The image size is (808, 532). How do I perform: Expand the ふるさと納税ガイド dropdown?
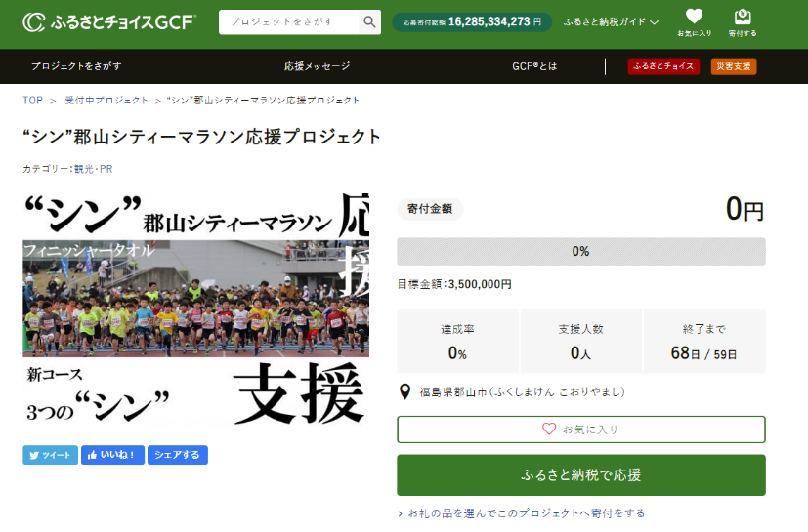pyautogui.click(x=611, y=21)
